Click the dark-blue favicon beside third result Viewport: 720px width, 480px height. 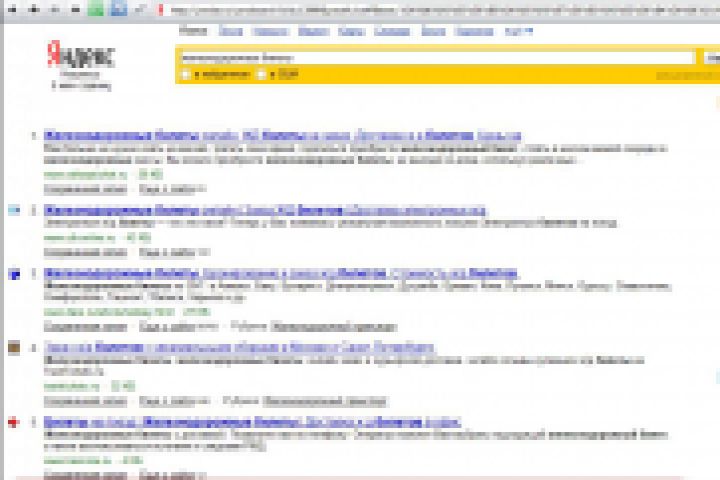(14, 274)
